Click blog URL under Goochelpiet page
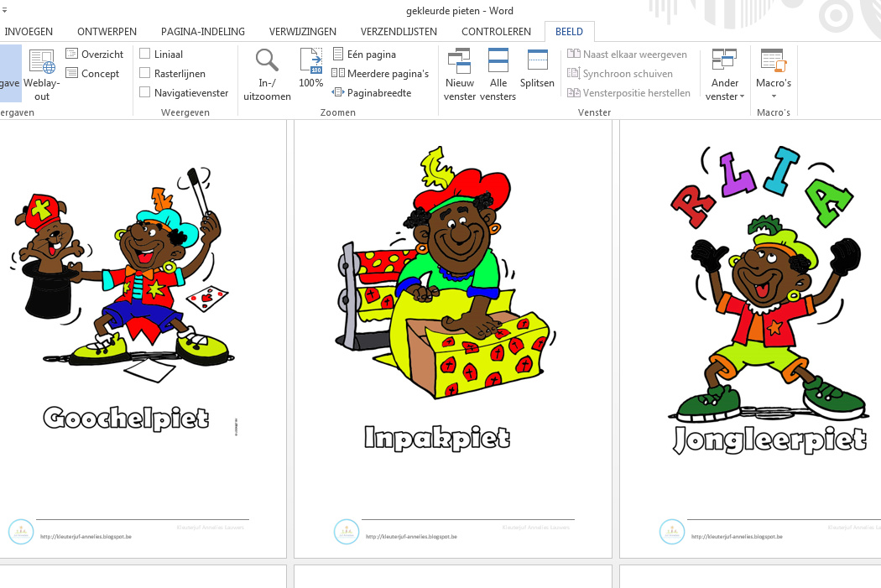Screen dimensions: 881x588 [x=86, y=536]
